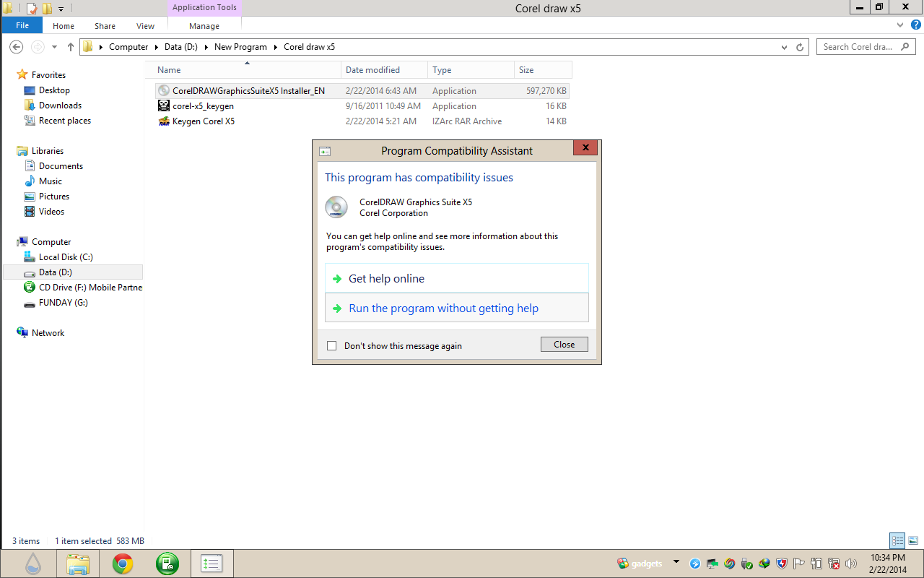
Task: Open Local Disk (C:) in navigation pane
Action: (x=66, y=257)
